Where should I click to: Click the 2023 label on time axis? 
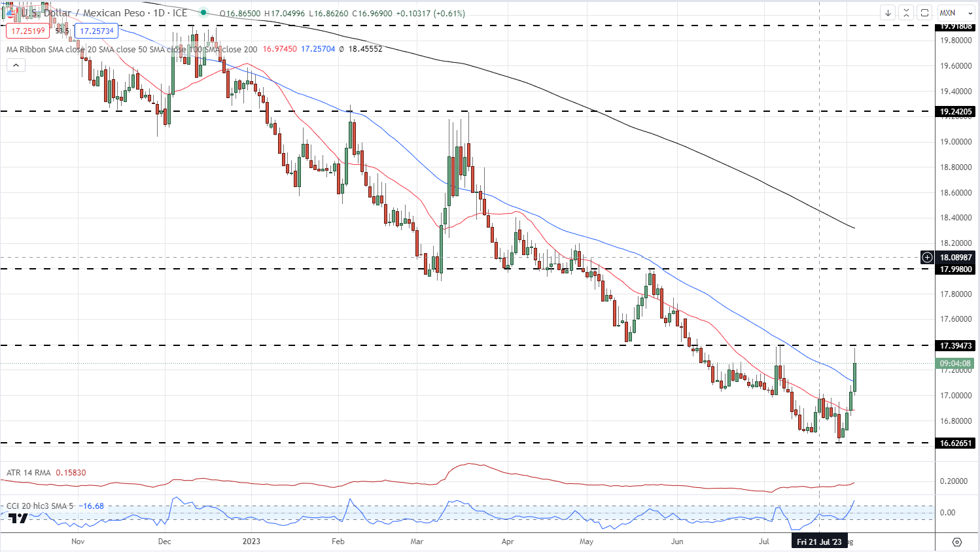point(251,541)
